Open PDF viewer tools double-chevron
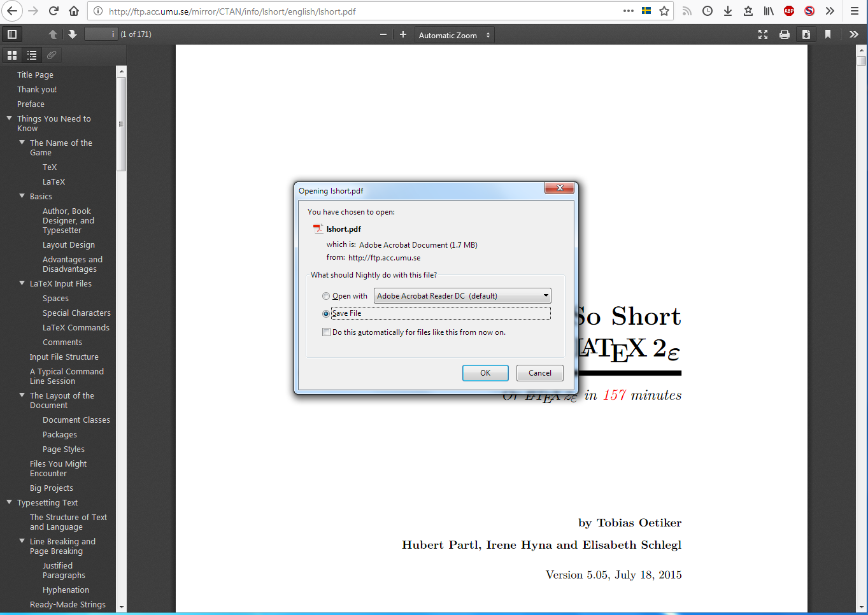 pos(854,34)
